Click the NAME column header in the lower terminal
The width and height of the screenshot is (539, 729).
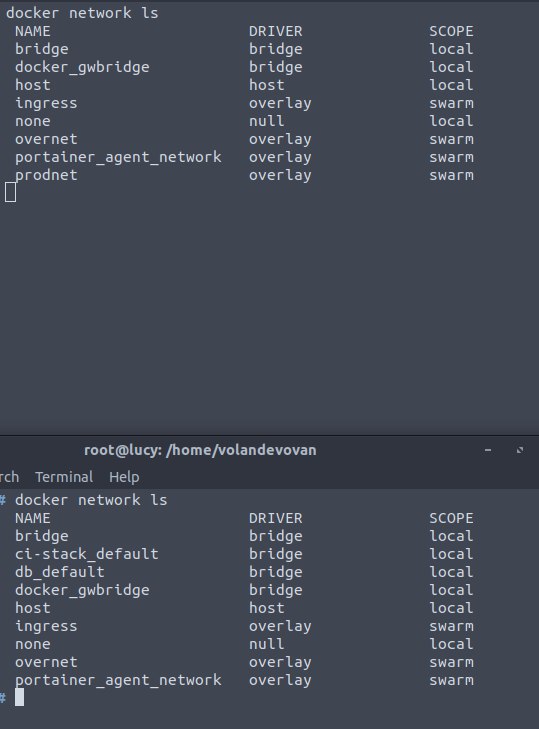click(33, 518)
